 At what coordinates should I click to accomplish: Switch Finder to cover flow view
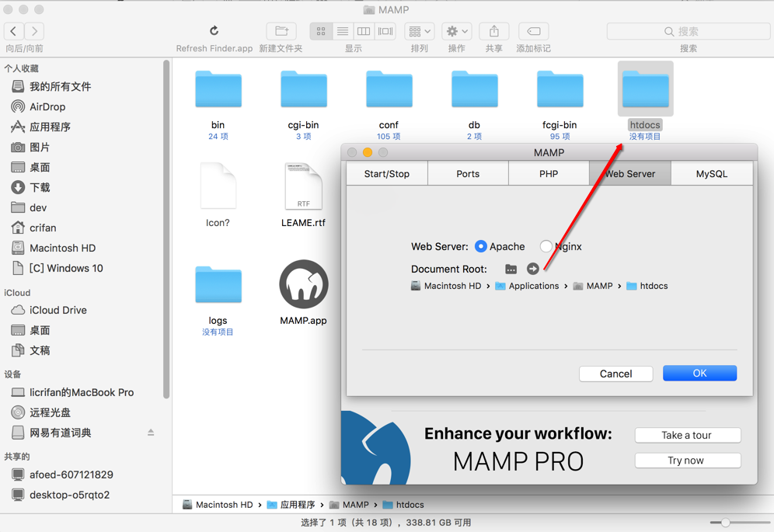click(385, 32)
